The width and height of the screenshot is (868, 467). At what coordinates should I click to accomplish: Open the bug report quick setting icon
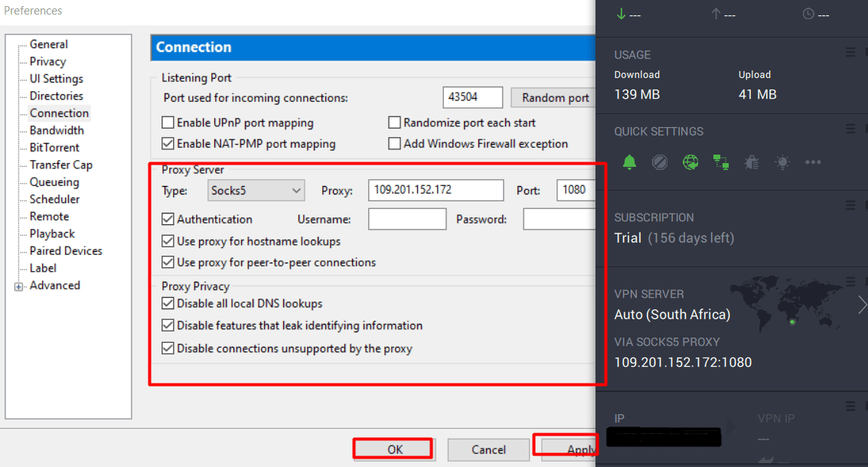click(752, 162)
